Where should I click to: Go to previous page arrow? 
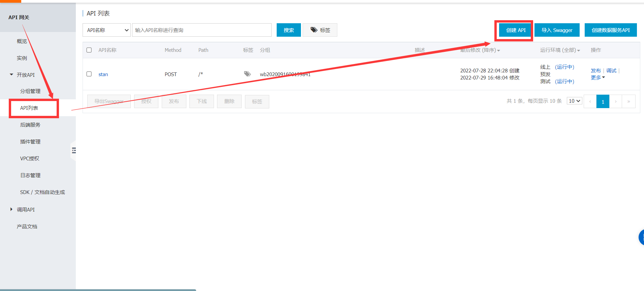(x=590, y=101)
